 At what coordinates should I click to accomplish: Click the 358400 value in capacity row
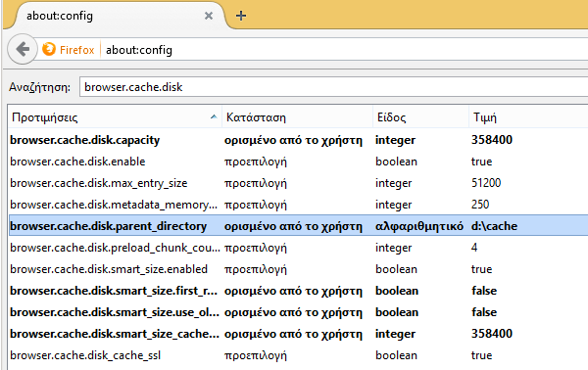[492, 140]
